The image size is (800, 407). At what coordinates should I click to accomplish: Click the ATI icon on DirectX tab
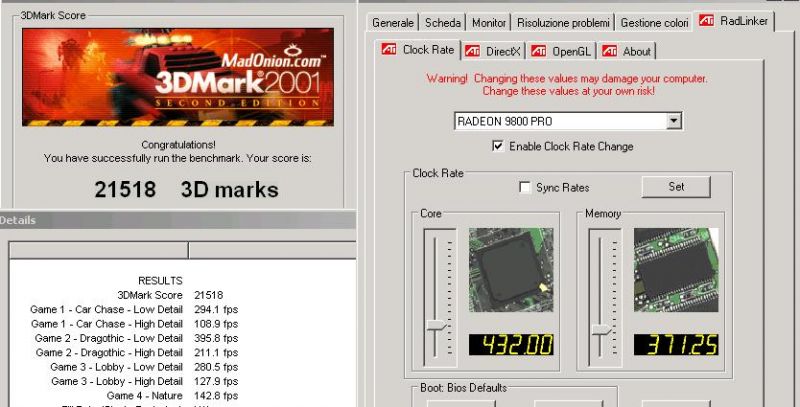pyautogui.click(x=472, y=51)
